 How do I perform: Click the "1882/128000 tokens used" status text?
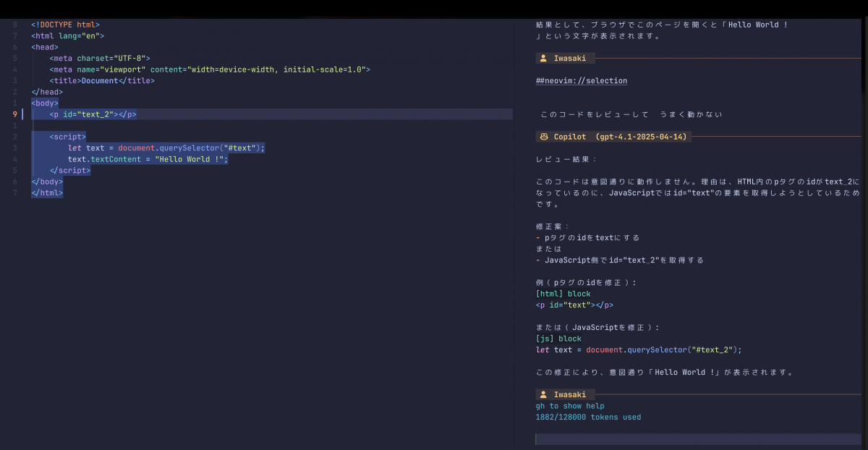[x=588, y=417]
